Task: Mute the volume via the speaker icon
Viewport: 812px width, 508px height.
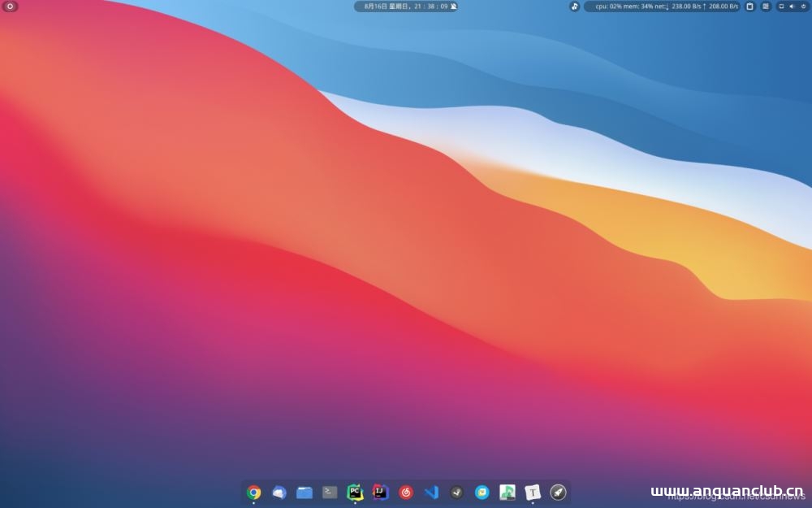Action: [x=792, y=7]
